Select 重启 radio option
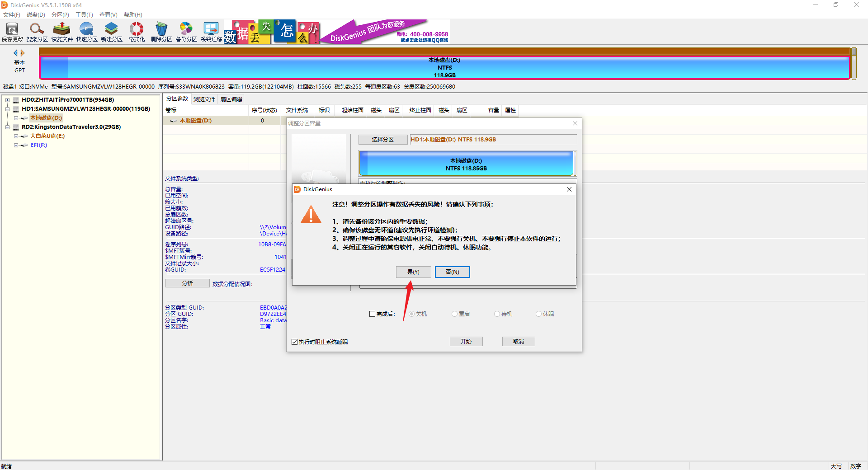This screenshot has width=868, height=470. [x=454, y=314]
